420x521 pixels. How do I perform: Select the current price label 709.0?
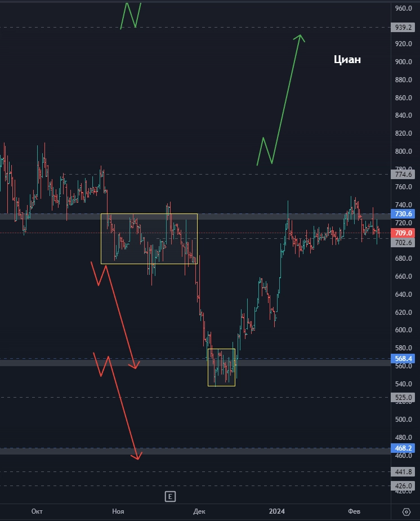[x=404, y=233]
